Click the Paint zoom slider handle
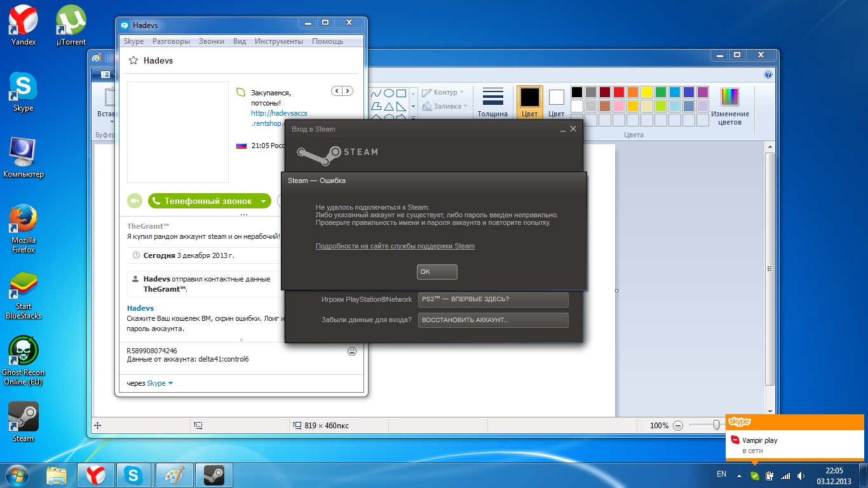 click(x=716, y=425)
